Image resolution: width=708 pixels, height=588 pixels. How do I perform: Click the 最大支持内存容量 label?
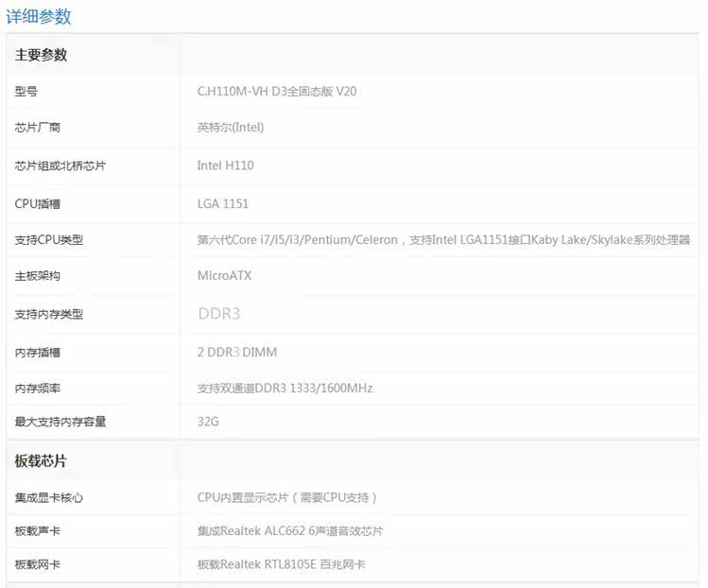[60, 422]
